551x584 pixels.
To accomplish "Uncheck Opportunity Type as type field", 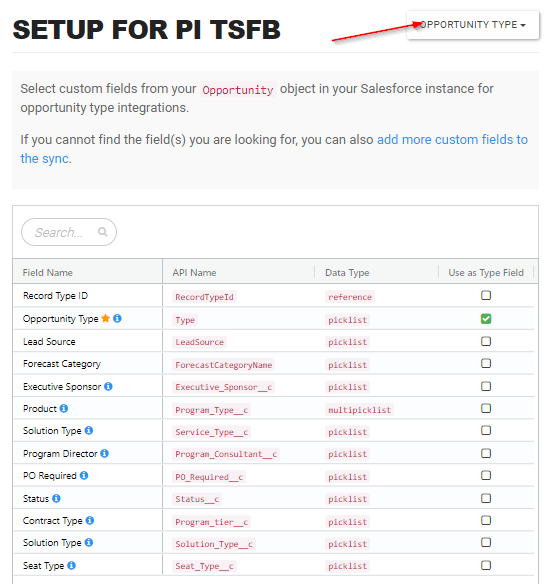I will point(486,319).
